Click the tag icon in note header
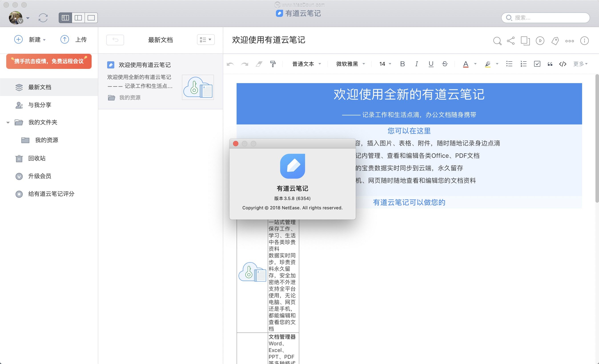The height and width of the screenshot is (364, 599). [x=555, y=41]
